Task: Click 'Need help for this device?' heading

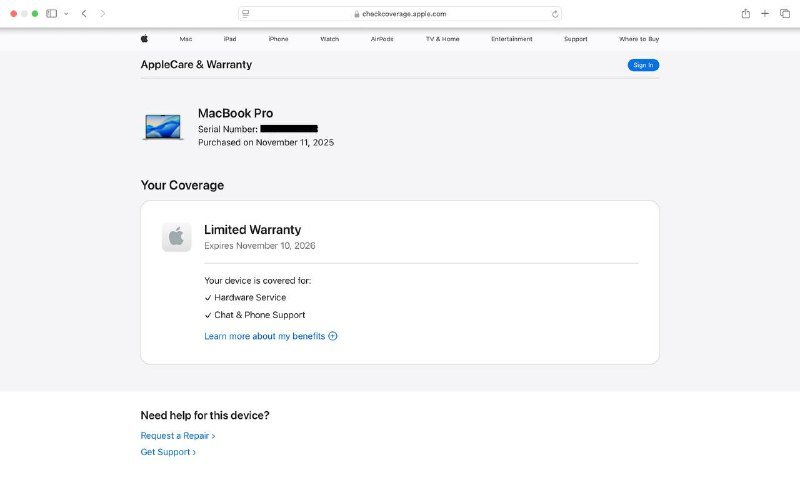Action: click(x=205, y=415)
